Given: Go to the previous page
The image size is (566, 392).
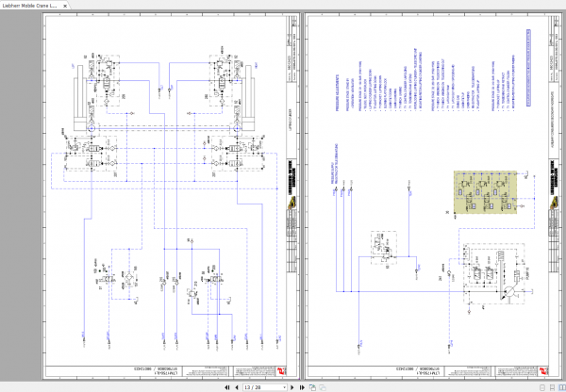Looking at the screenshot, I should coord(237,387).
